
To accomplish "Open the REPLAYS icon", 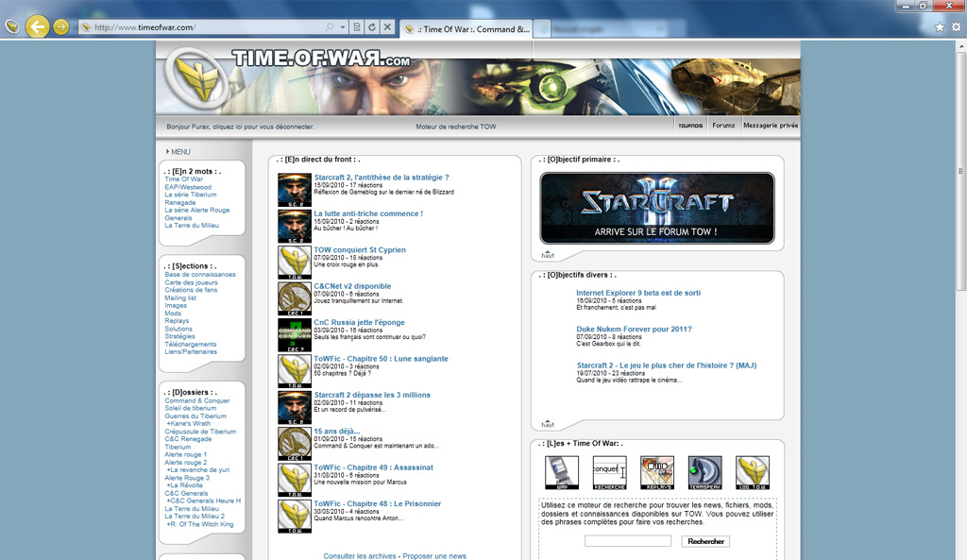I will [x=657, y=473].
